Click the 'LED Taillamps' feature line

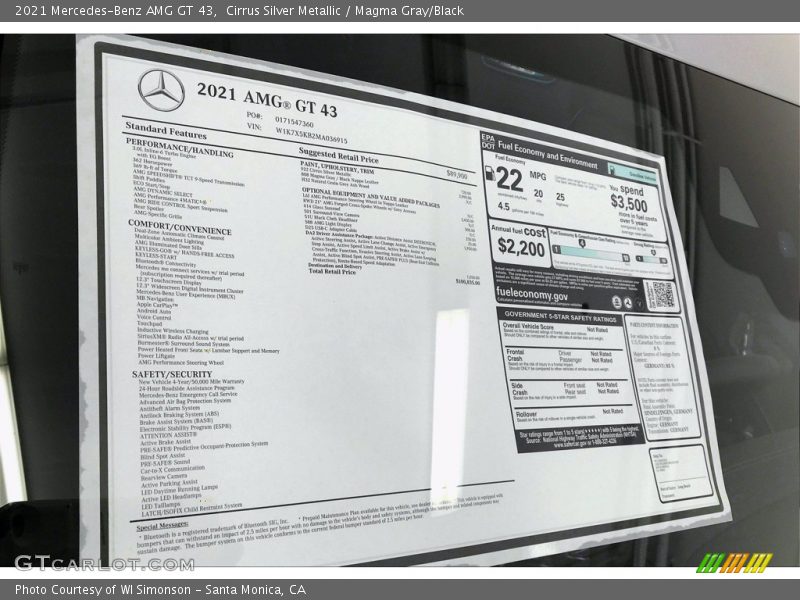click(161, 505)
